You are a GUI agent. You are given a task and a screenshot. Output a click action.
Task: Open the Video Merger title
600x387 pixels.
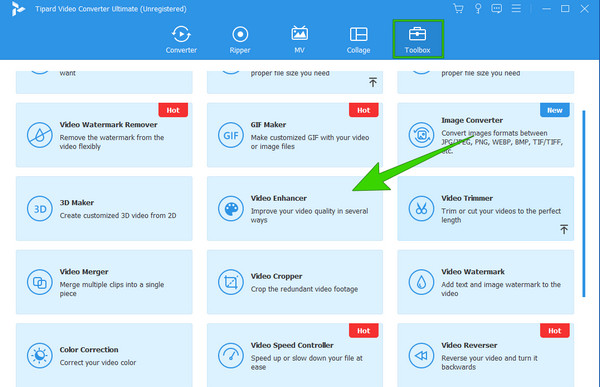pyautogui.click(x=84, y=272)
